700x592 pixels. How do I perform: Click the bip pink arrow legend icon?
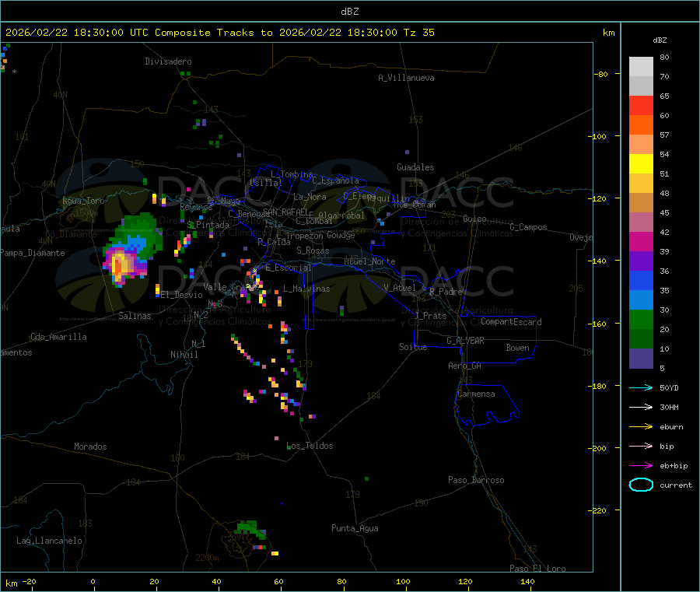point(641,446)
